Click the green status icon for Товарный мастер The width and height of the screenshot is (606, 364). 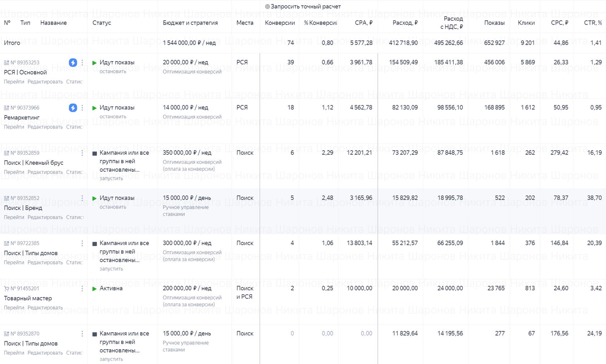coord(95,289)
